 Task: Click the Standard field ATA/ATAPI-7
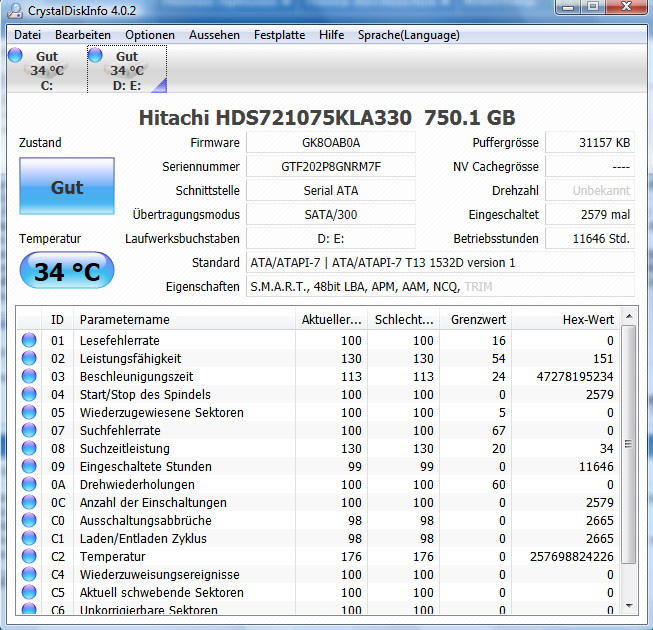441,263
